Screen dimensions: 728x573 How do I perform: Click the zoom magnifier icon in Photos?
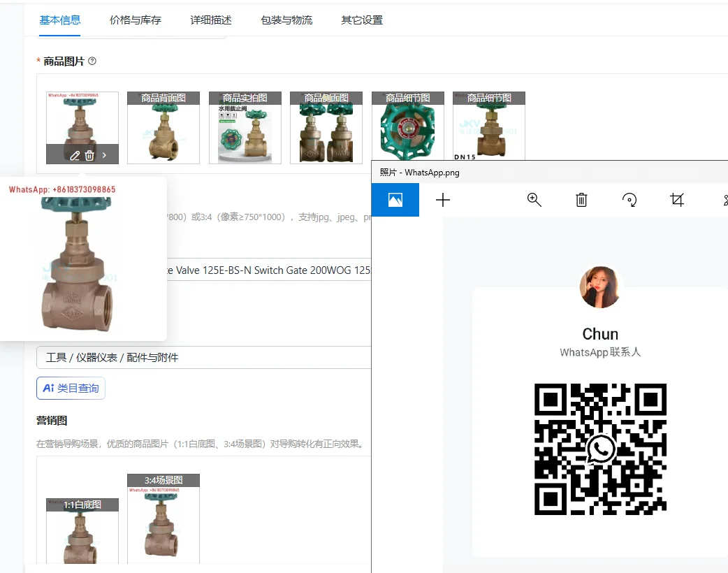(x=534, y=200)
